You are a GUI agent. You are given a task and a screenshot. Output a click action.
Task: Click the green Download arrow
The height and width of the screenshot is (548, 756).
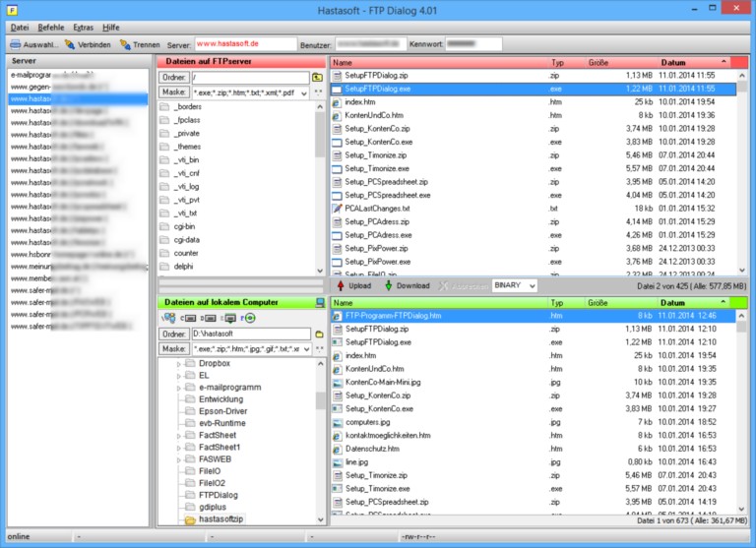[389, 285]
